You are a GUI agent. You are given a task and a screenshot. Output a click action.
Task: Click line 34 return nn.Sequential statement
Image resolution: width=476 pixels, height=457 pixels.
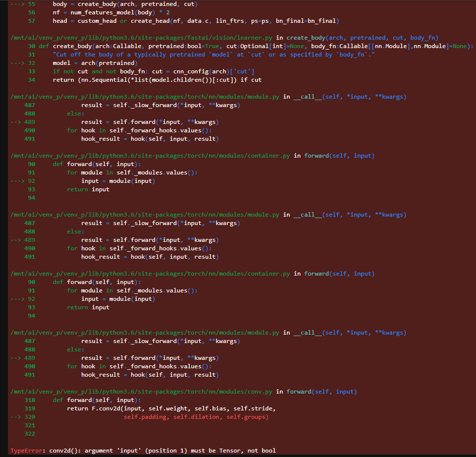pyautogui.click(x=157, y=80)
